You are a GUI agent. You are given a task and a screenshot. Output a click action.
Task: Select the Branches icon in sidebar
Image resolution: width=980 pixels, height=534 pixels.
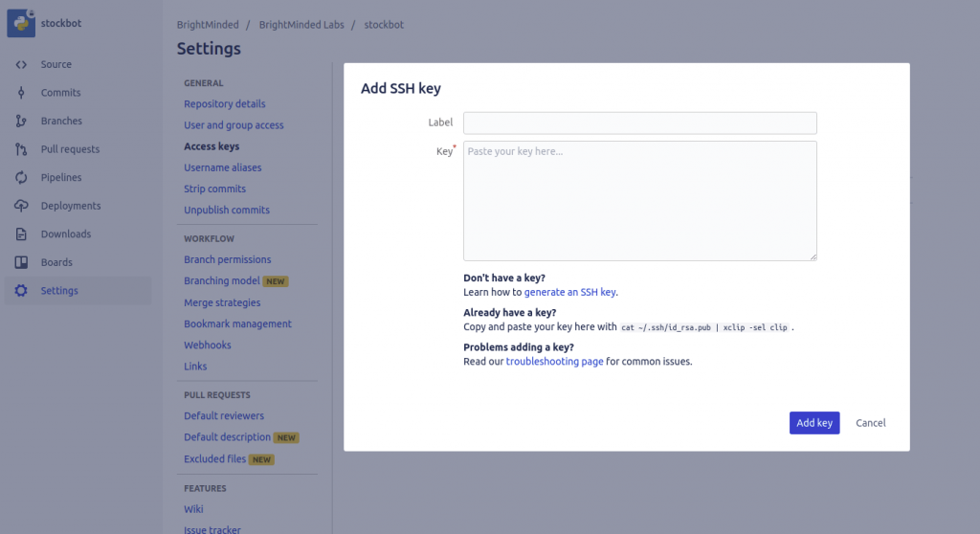[x=21, y=122]
